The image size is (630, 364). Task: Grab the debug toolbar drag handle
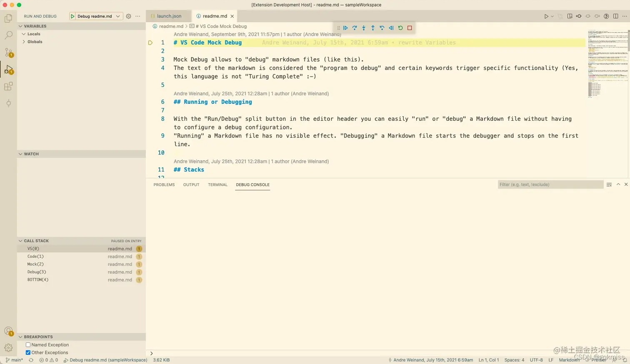(x=338, y=28)
